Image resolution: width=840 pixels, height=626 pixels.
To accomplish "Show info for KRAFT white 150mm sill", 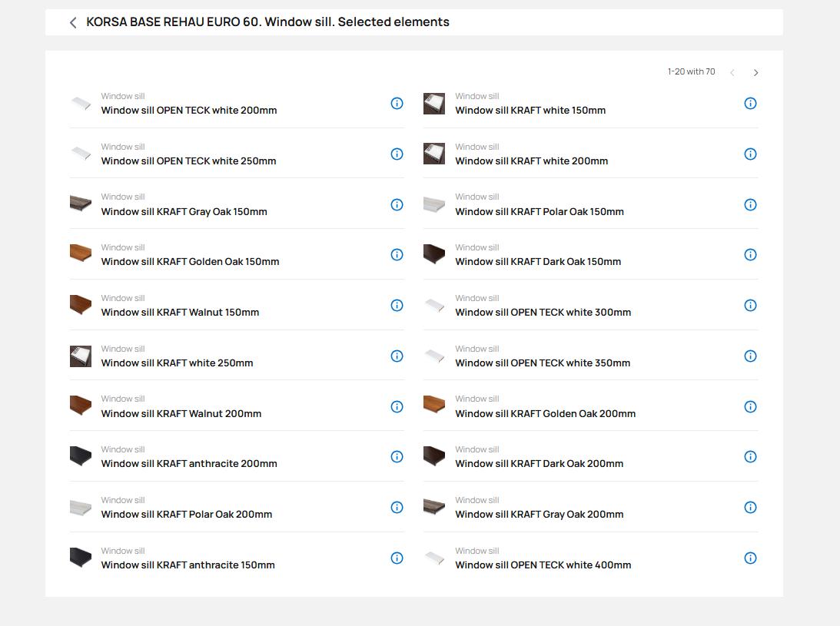I will 750,104.
